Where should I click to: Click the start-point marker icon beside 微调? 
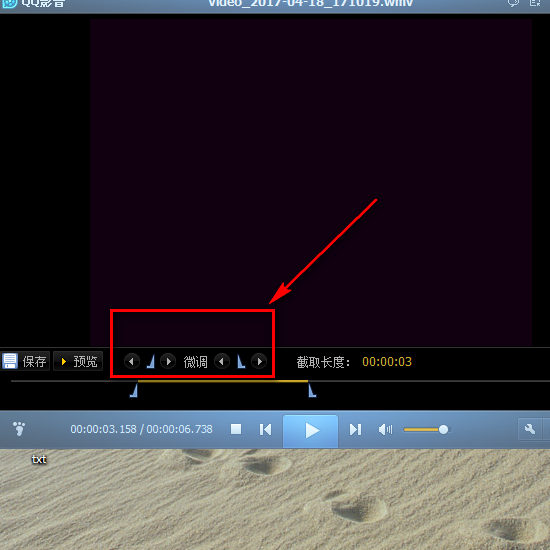[150, 361]
